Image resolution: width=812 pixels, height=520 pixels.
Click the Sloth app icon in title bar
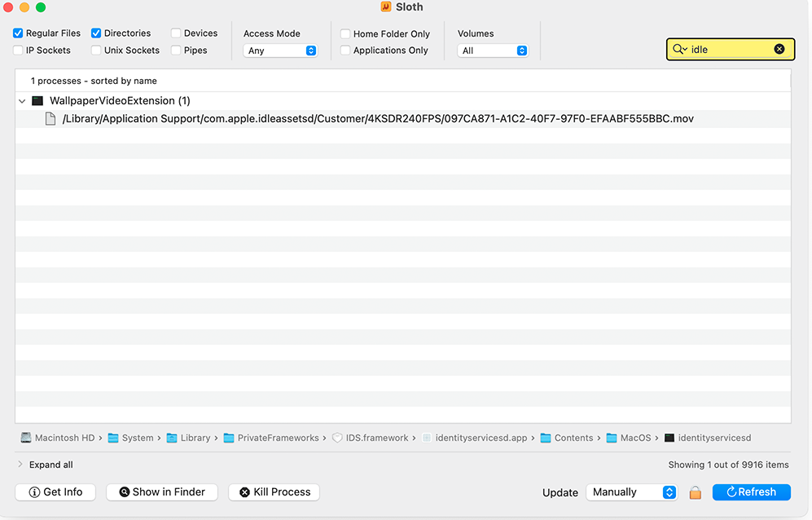pos(386,7)
